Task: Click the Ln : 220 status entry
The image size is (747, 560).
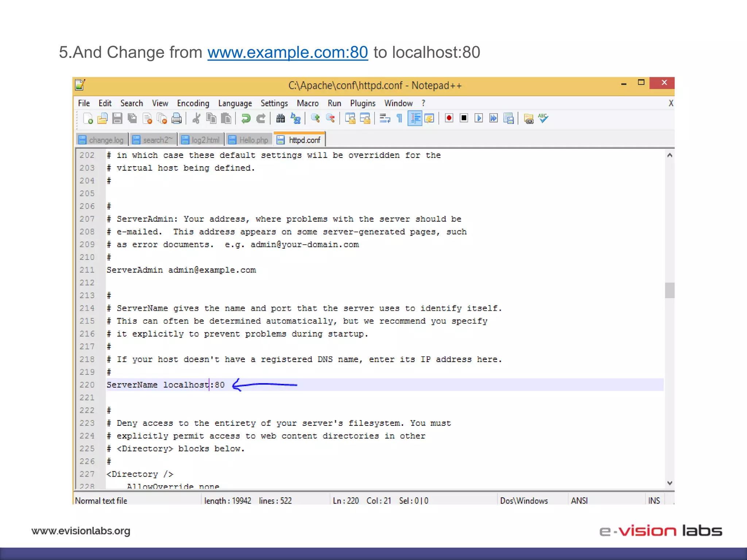Action: (x=346, y=501)
